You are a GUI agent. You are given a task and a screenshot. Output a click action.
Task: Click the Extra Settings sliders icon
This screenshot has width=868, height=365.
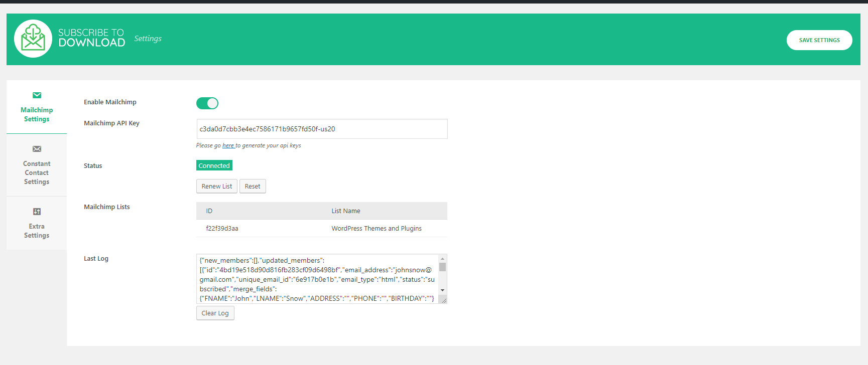[37, 212]
